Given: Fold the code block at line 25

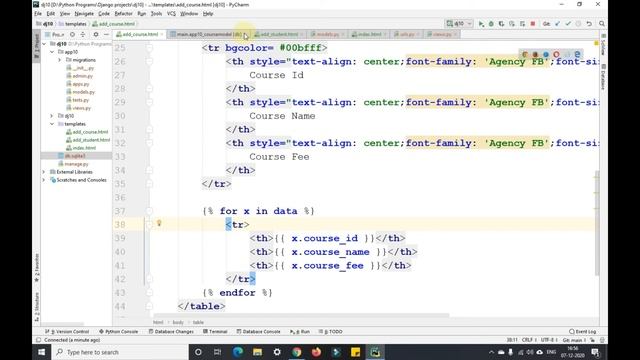Looking at the screenshot, I should click(x=149, y=48).
